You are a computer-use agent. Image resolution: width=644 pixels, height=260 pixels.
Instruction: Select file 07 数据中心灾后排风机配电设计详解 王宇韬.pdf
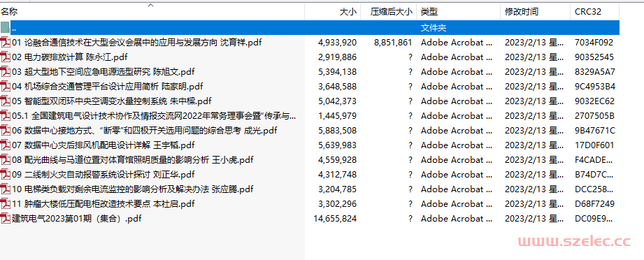click(x=103, y=145)
